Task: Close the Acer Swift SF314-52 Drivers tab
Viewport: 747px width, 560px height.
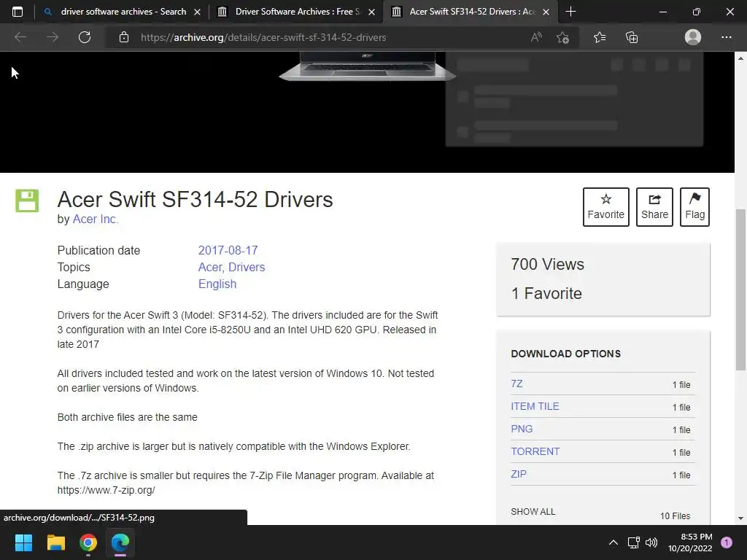Action: pyautogui.click(x=546, y=12)
